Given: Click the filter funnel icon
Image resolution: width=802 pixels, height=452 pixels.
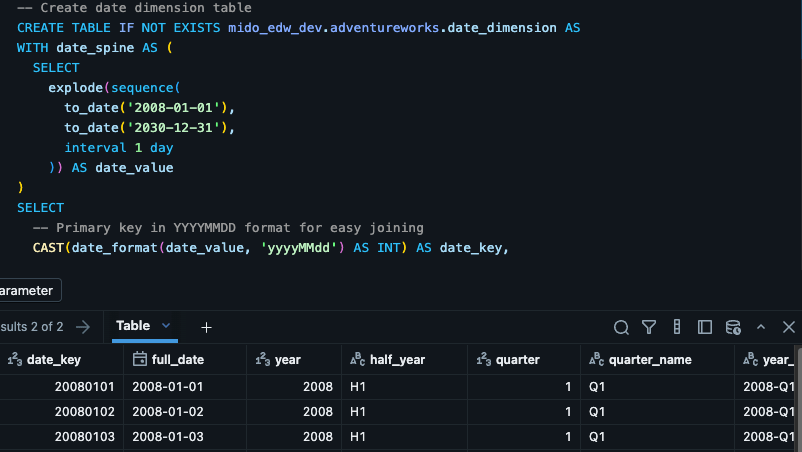Looking at the screenshot, I should (649, 327).
